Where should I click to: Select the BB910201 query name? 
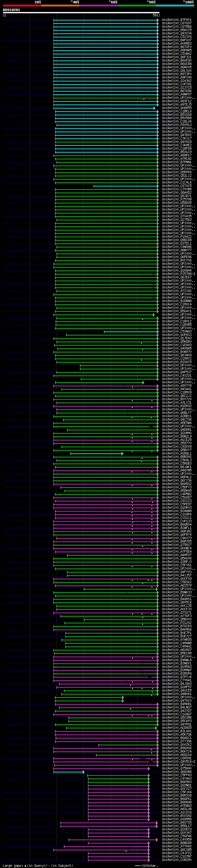[11, 10]
